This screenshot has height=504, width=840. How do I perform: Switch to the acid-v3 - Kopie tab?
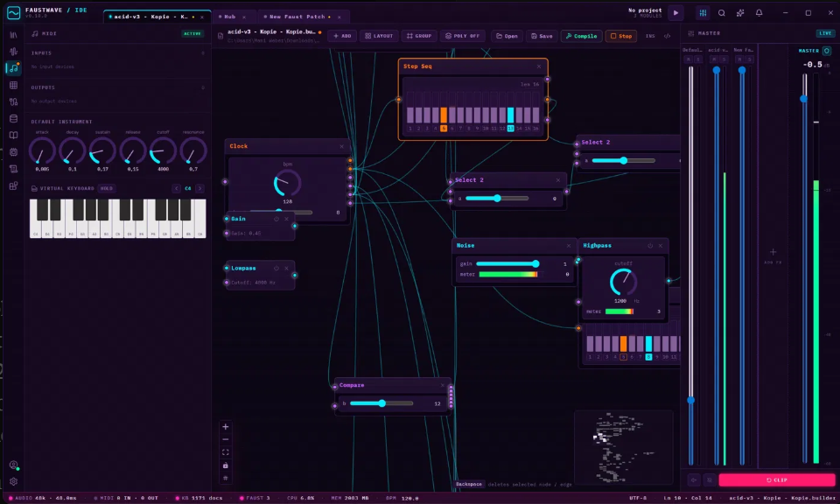[150, 17]
